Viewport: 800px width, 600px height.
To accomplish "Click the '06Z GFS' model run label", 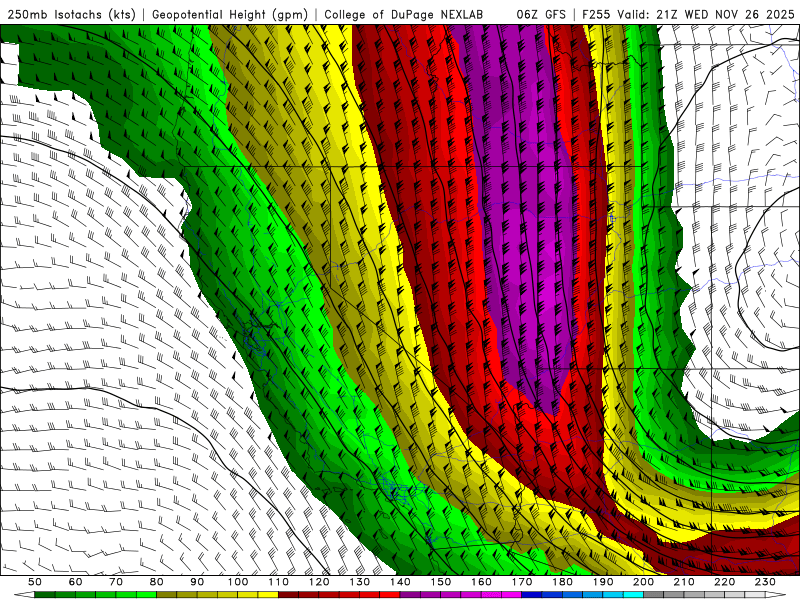I will pos(541,14).
